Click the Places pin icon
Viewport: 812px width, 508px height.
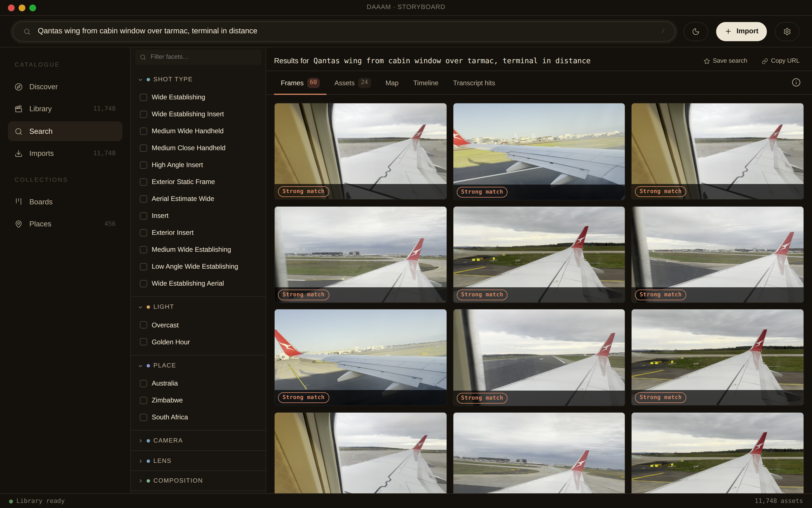coord(18,224)
